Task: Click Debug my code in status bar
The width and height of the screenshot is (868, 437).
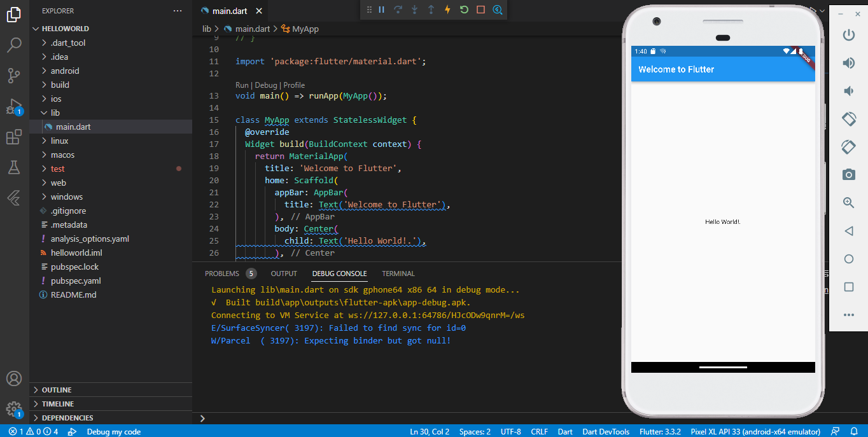Action: pos(113,431)
